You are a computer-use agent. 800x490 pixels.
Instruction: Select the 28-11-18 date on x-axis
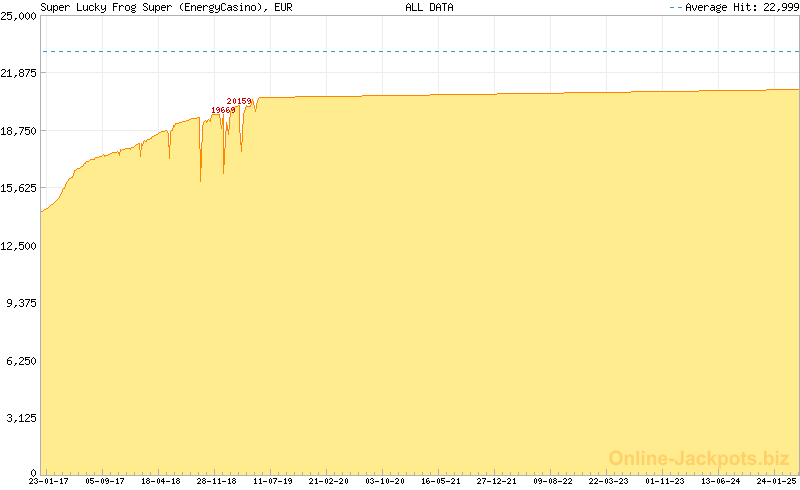point(217,481)
